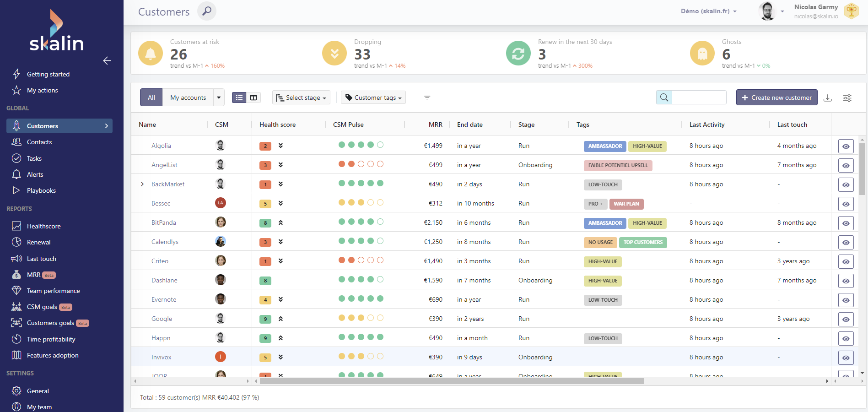Open the BitPanda customer link
This screenshot has width=868, height=412.
164,222
